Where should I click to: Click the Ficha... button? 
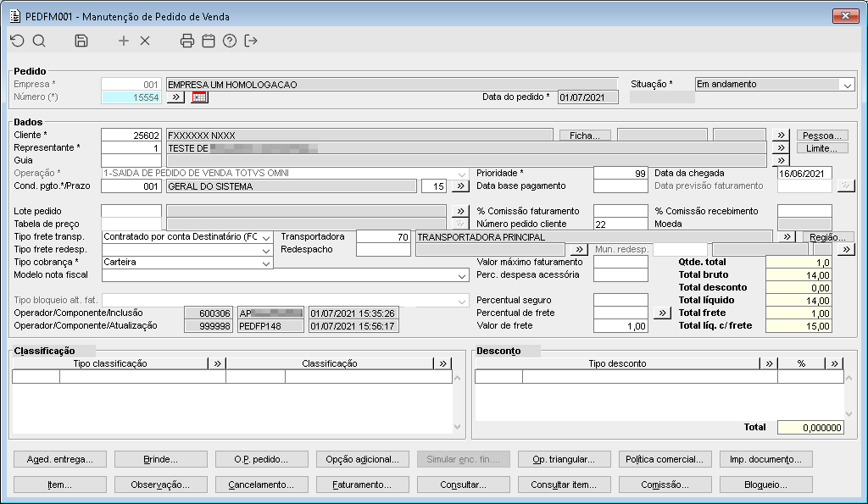pyautogui.click(x=585, y=135)
